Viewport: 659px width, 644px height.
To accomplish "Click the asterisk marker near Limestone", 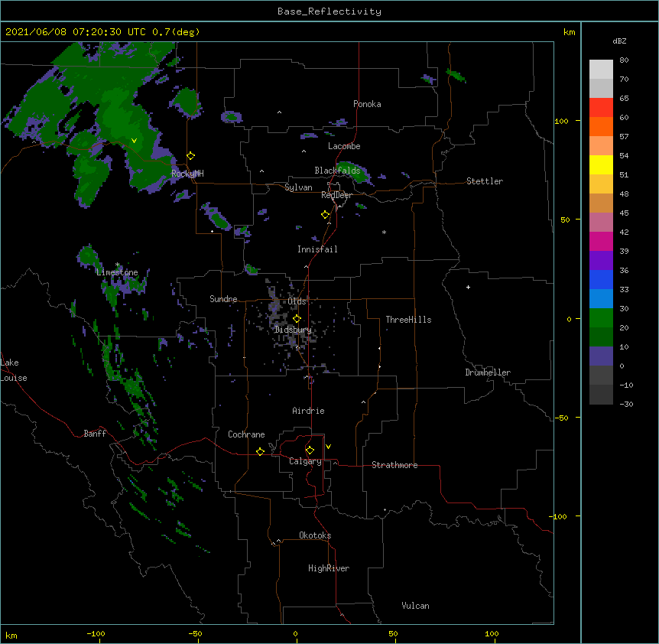I will point(117,265).
